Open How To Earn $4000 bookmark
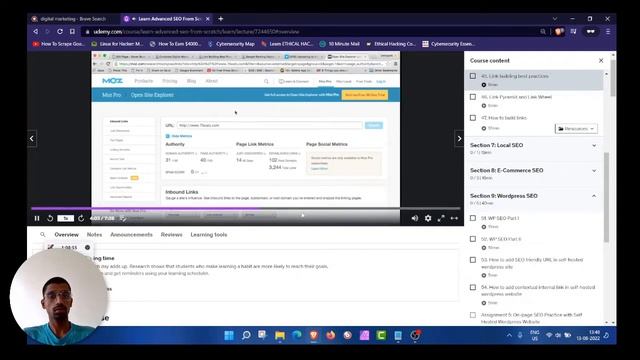The image size is (640, 360). 176,44
